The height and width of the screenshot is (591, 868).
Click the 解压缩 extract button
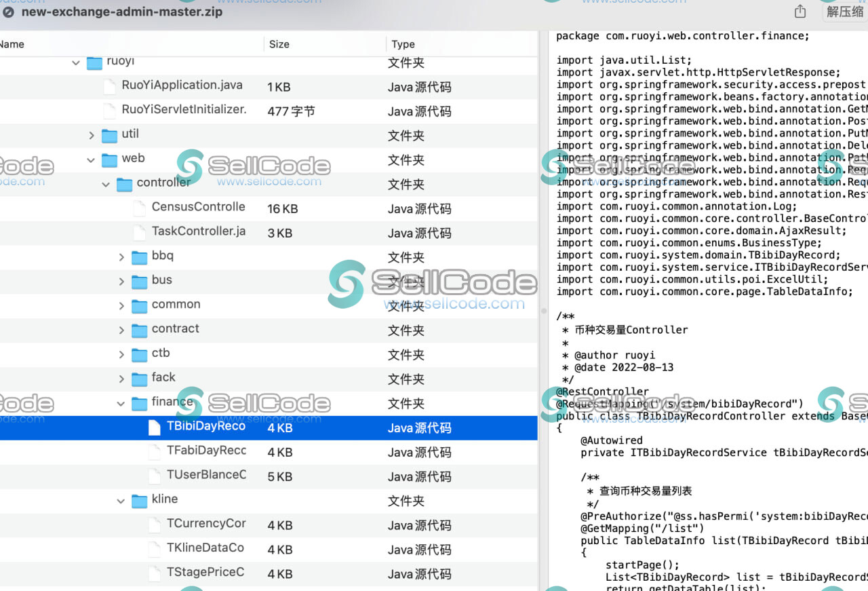point(844,12)
